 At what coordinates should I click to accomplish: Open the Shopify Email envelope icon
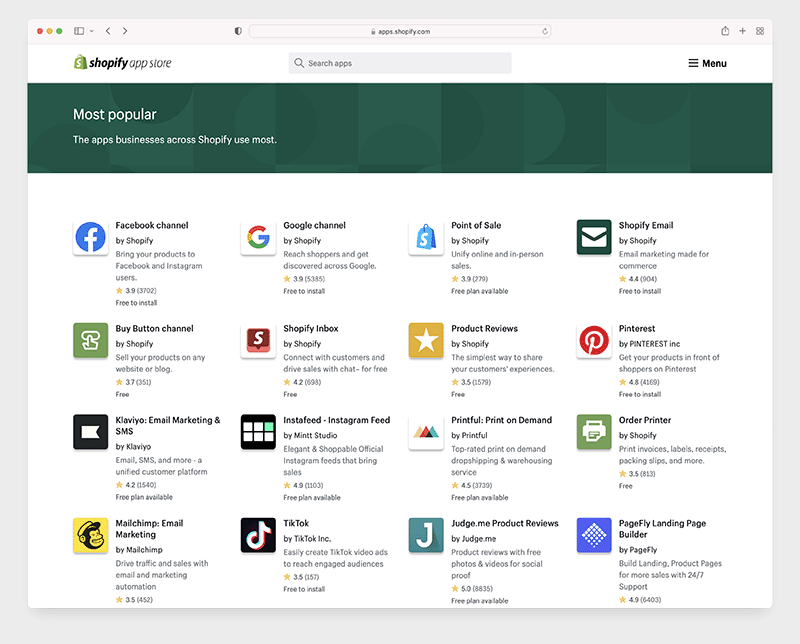[x=594, y=237]
